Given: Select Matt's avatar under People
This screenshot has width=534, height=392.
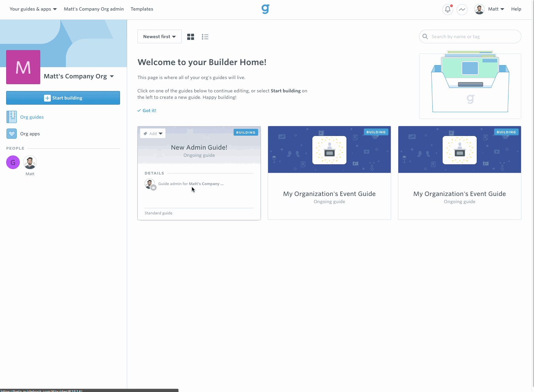Looking at the screenshot, I should click(30, 162).
